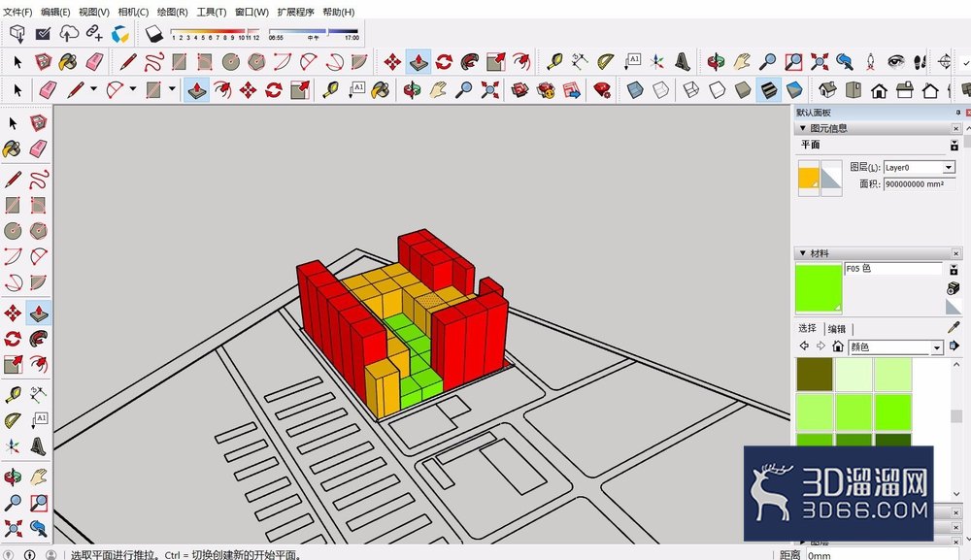Image resolution: width=971 pixels, height=560 pixels.
Task: Select the Orbit tool in left palette
Action: coord(13,477)
